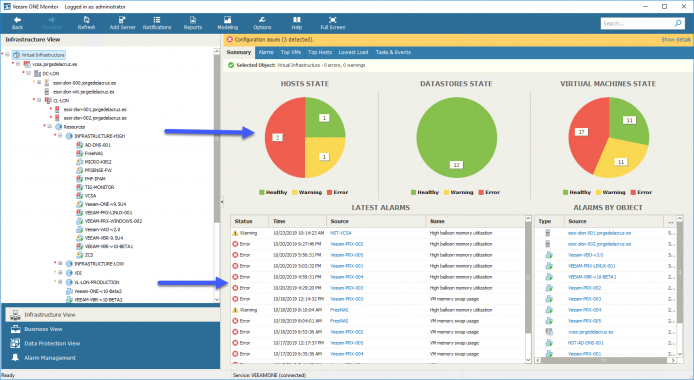The image size is (694, 380).
Task: Switch to Full Screen mode icon
Action: [x=332, y=20]
